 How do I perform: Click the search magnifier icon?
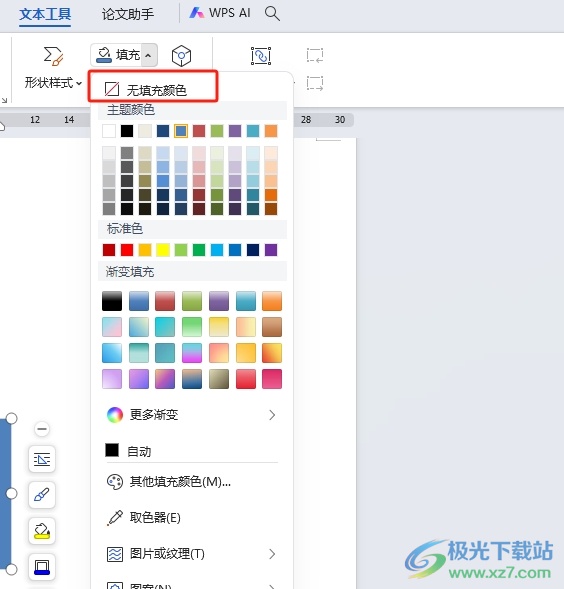point(272,14)
